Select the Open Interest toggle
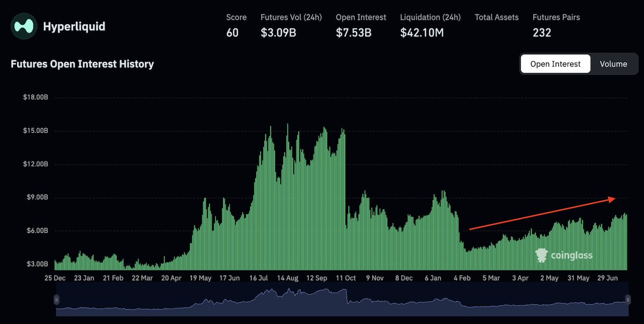 [x=555, y=64]
